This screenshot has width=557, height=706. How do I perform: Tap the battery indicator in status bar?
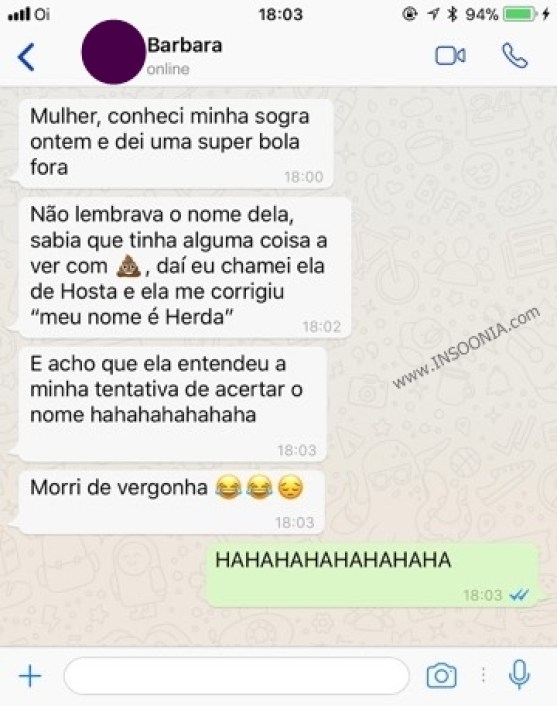(x=520, y=14)
